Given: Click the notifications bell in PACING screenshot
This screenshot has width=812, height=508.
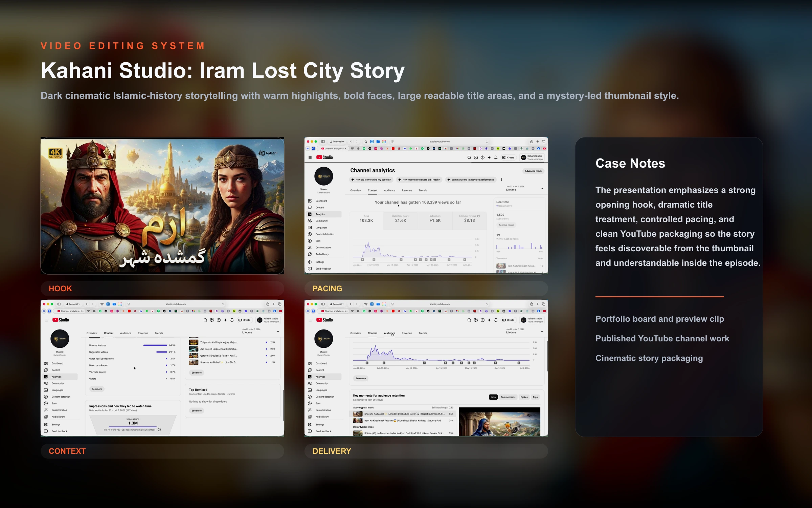Looking at the screenshot, I should [x=496, y=157].
